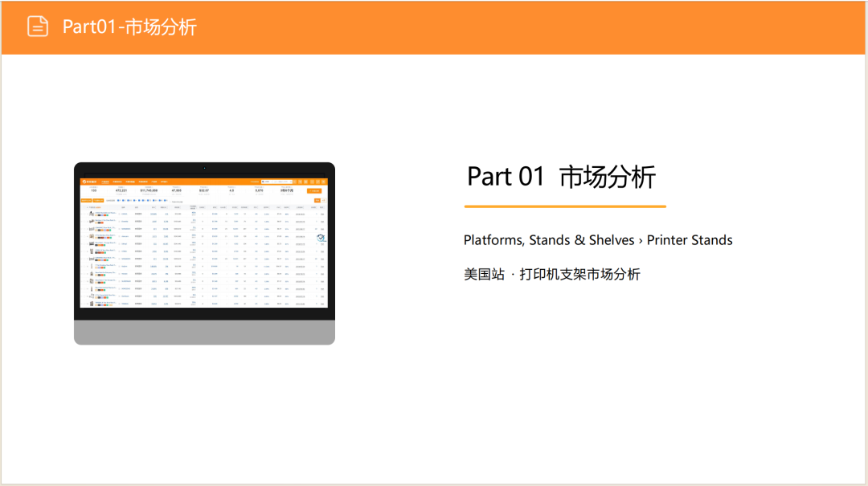Select the "Platforms, Stands & Shelves › Printer Stands" breadcrumb text
868x486 pixels.
598,240
